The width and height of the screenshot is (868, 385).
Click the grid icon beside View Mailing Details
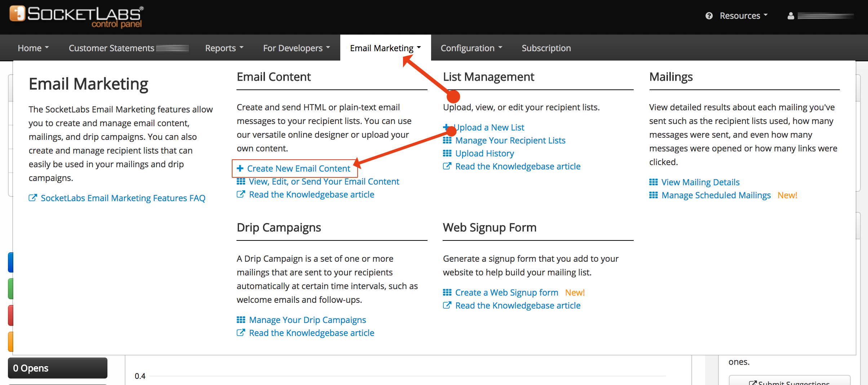(653, 182)
